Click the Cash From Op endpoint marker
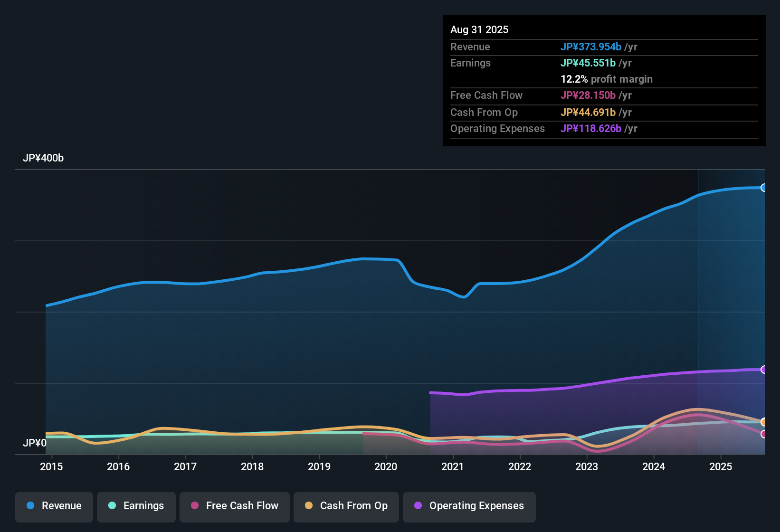780x532 pixels. (x=763, y=422)
